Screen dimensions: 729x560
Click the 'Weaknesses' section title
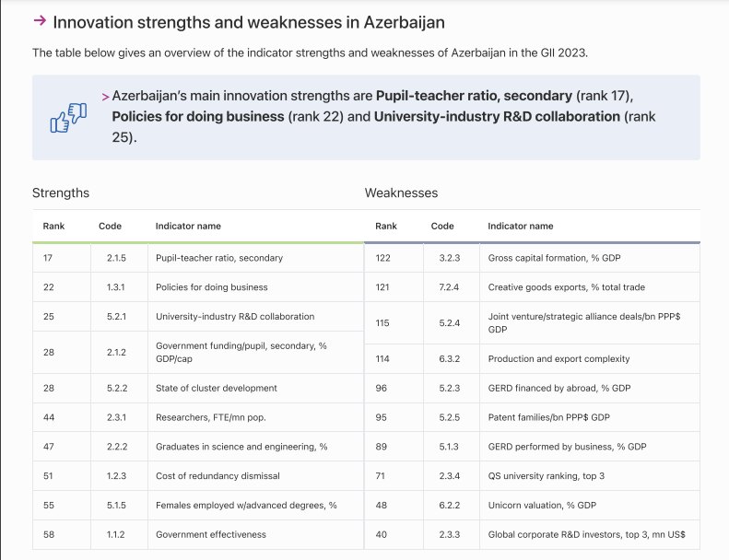pyautogui.click(x=401, y=192)
